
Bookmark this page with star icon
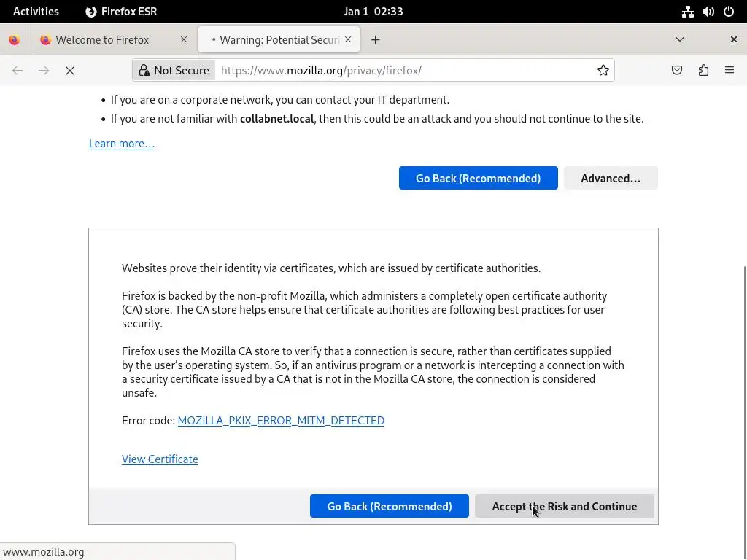point(603,71)
